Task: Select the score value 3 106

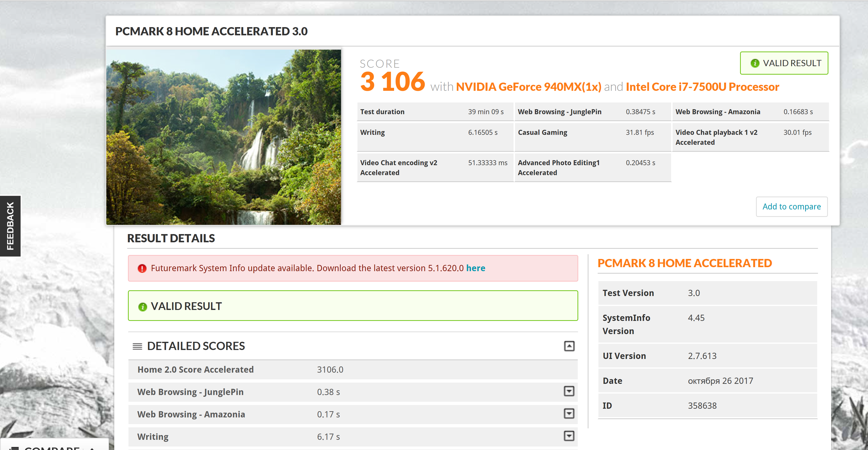Action: 392,82
